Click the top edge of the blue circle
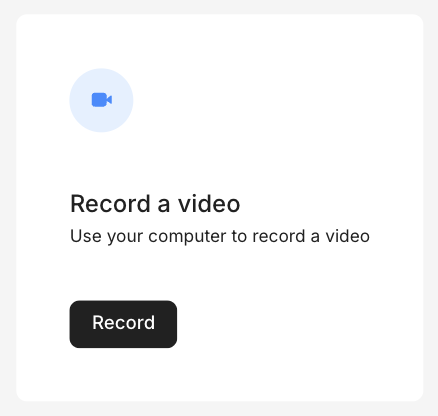Image resolution: width=438 pixels, height=416 pixels. coord(101,69)
